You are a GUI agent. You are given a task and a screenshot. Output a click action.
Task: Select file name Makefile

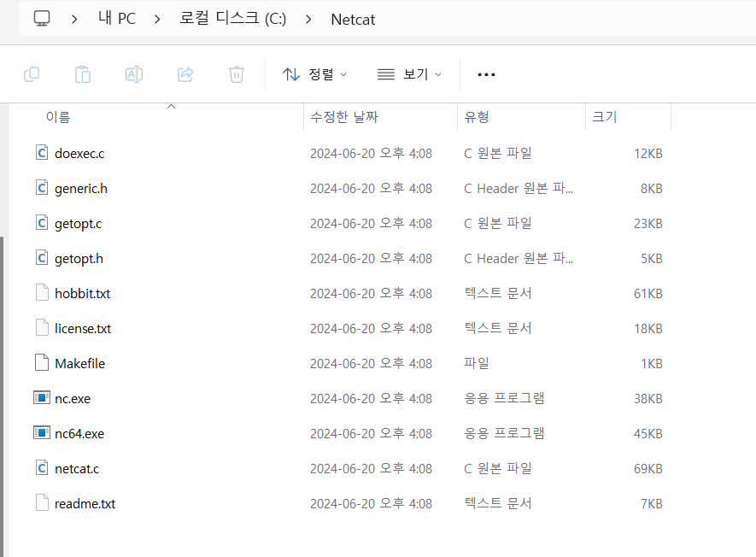79,364
